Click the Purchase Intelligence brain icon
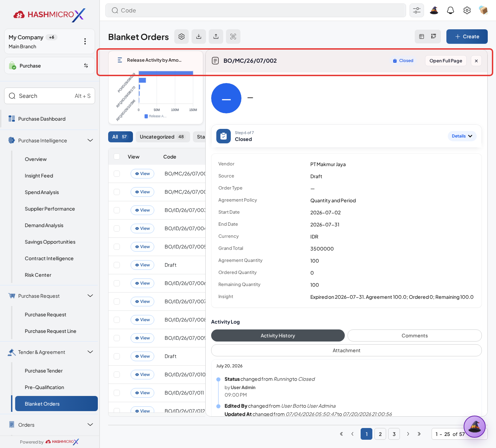The width and height of the screenshot is (496, 448). pyautogui.click(x=12, y=141)
